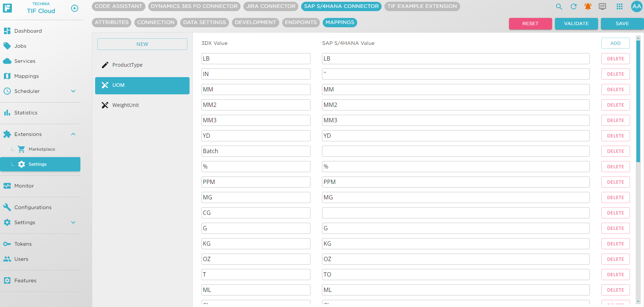Collapse the Extensions section chevron
This screenshot has width=644, height=307.
[x=73, y=134]
